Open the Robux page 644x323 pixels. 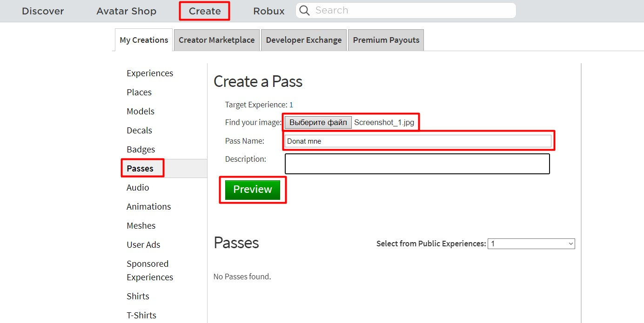(268, 11)
